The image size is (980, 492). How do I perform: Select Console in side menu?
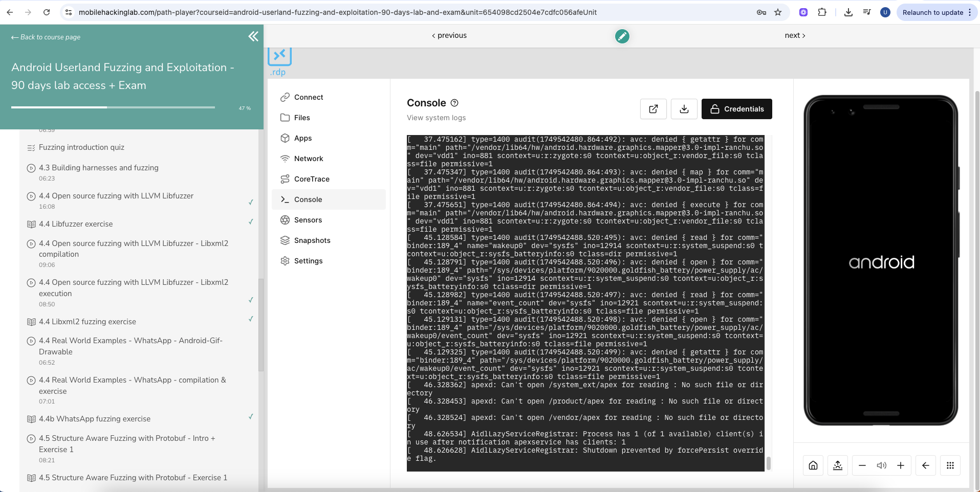329,199
